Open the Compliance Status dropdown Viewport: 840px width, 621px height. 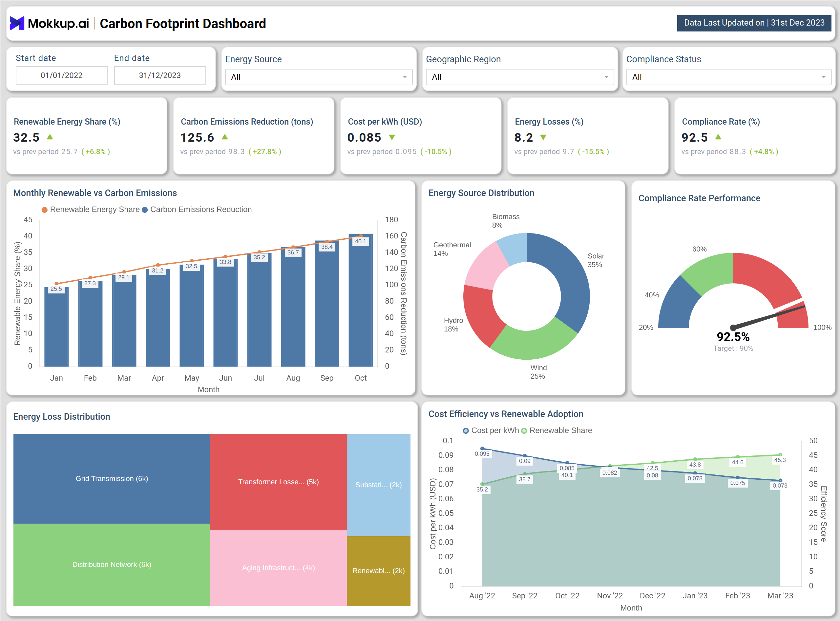pyautogui.click(x=728, y=77)
